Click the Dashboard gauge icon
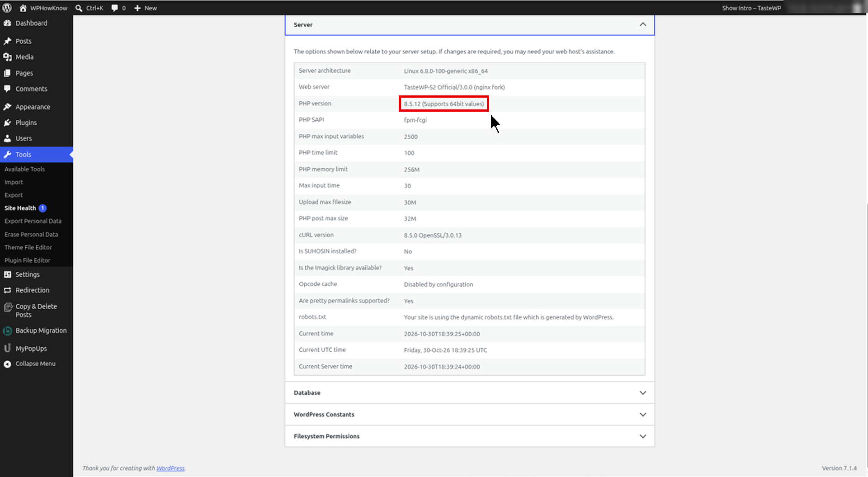This screenshot has height=477, width=868. coord(7,23)
